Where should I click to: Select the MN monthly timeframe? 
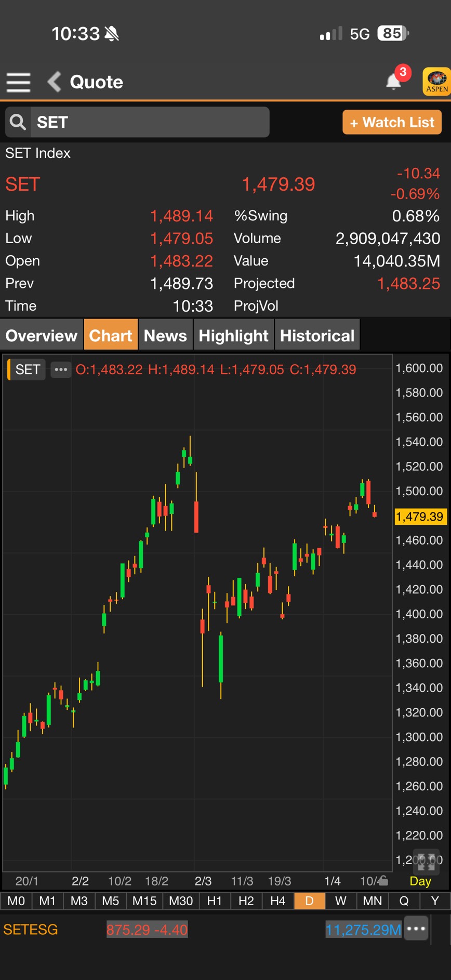[x=372, y=901]
